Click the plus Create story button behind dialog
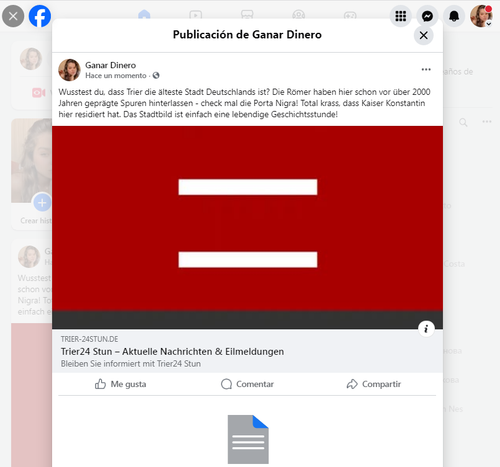Screen dimensions: 500x467 tap(42, 202)
